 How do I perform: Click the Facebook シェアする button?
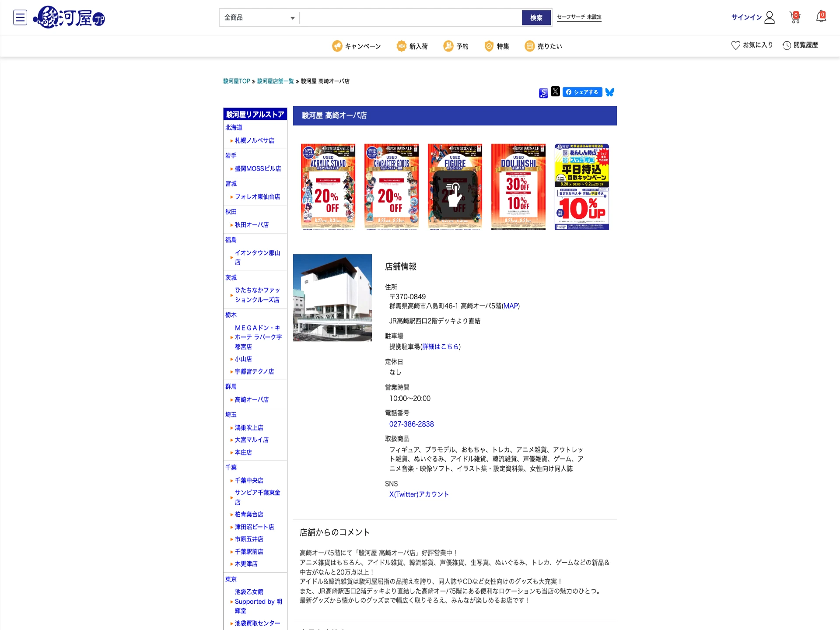click(x=582, y=92)
